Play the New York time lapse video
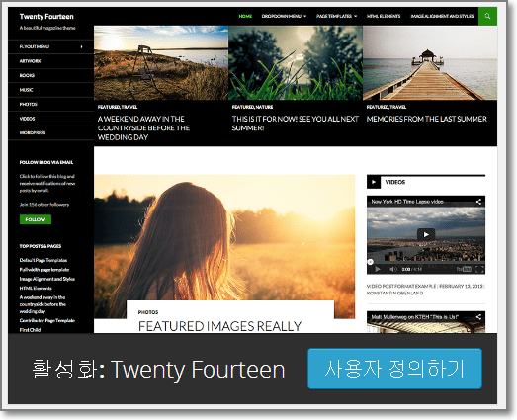The image size is (517, 420). click(x=426, y=235)
